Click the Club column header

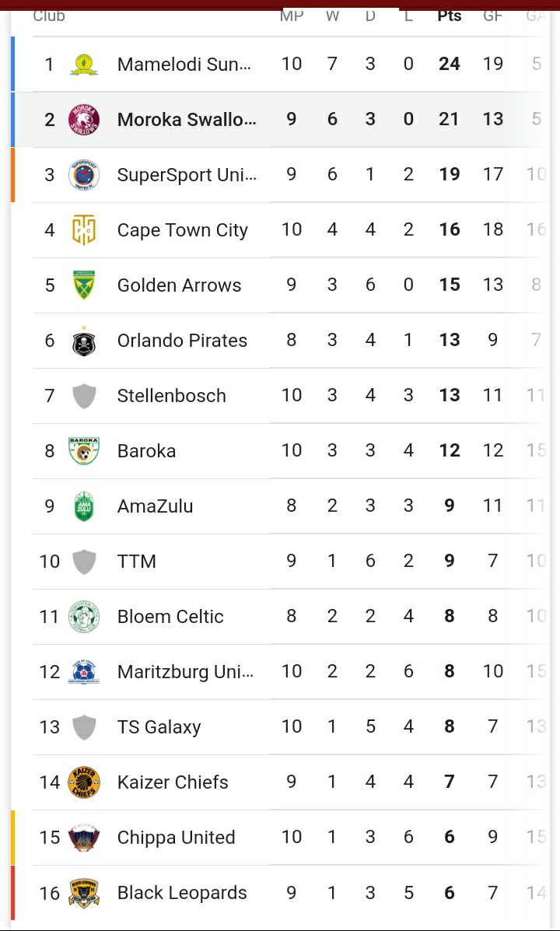pos(49,16)
